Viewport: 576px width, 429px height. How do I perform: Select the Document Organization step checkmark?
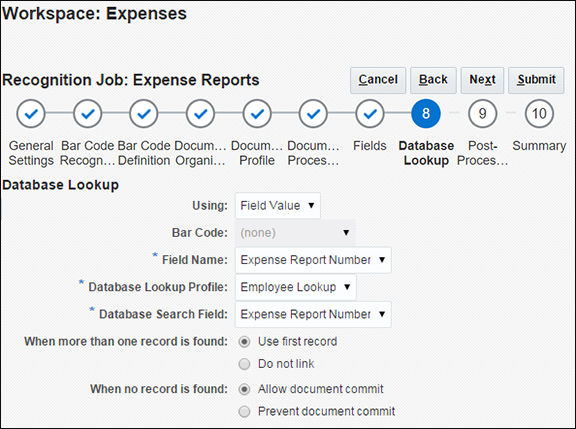point(201,113)
